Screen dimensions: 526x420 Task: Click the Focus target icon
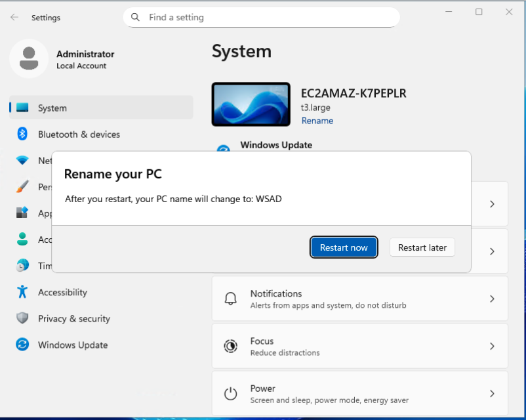pos(230,346)
